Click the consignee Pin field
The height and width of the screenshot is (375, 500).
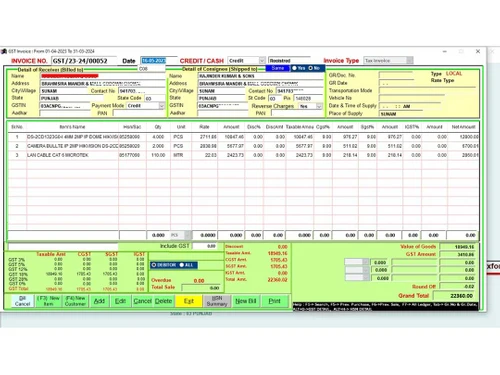(x=308, y=98)
